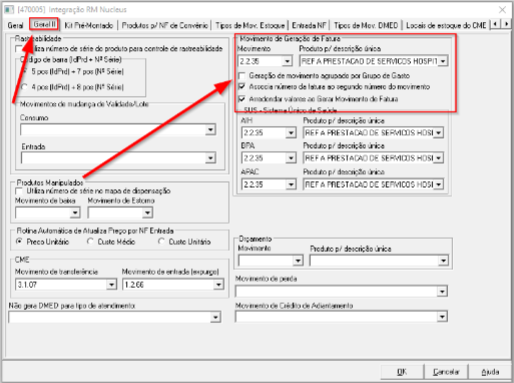514x383 pixels.
Task: Go to Tipos de Mov. Estoque tab
Action: (250, 25)
